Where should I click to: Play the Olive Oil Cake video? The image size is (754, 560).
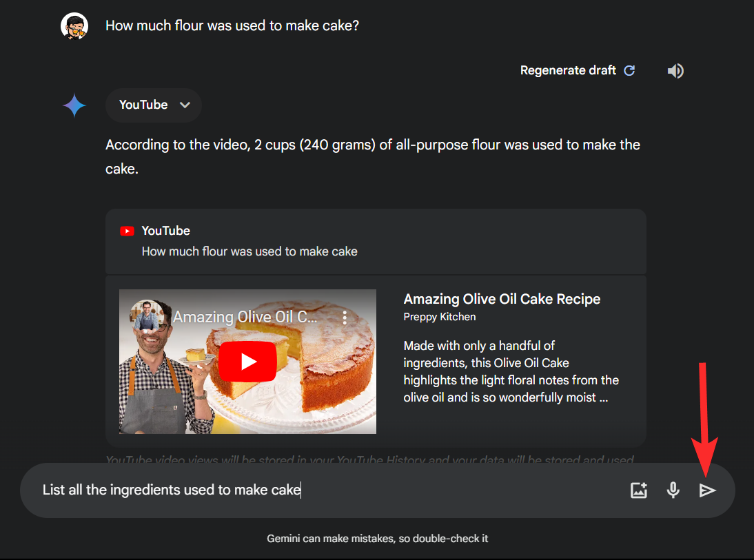point(247,362)
